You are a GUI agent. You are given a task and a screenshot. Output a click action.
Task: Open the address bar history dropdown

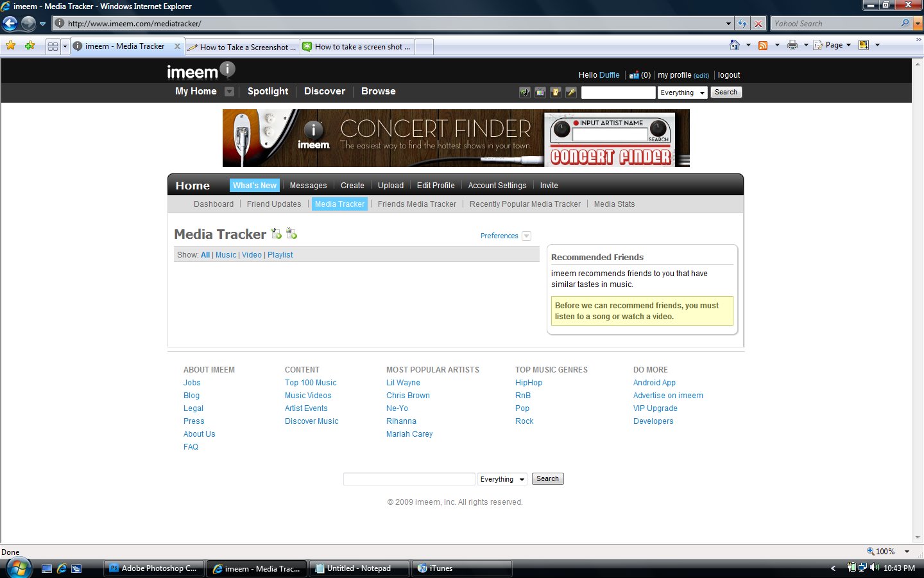click(728, 24)
